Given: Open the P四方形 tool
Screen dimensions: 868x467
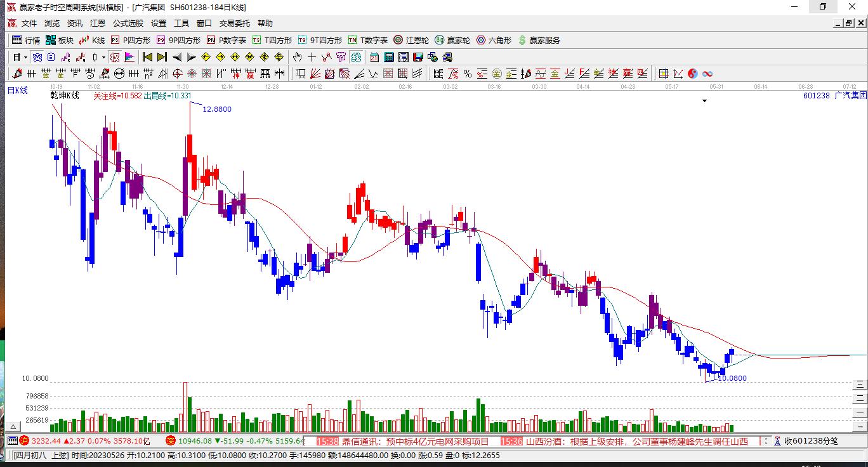Looking at the screenshot, I should click(131, 40).
